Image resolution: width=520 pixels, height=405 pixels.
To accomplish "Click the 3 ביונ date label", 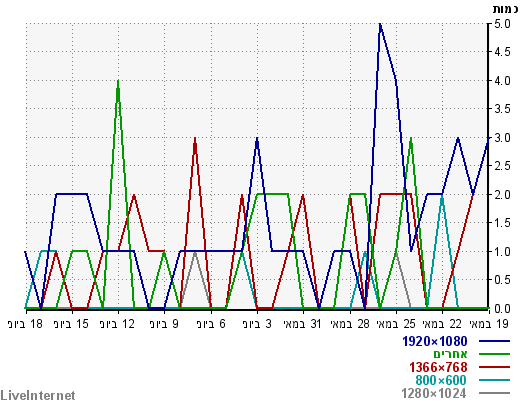I will (257, 324).
